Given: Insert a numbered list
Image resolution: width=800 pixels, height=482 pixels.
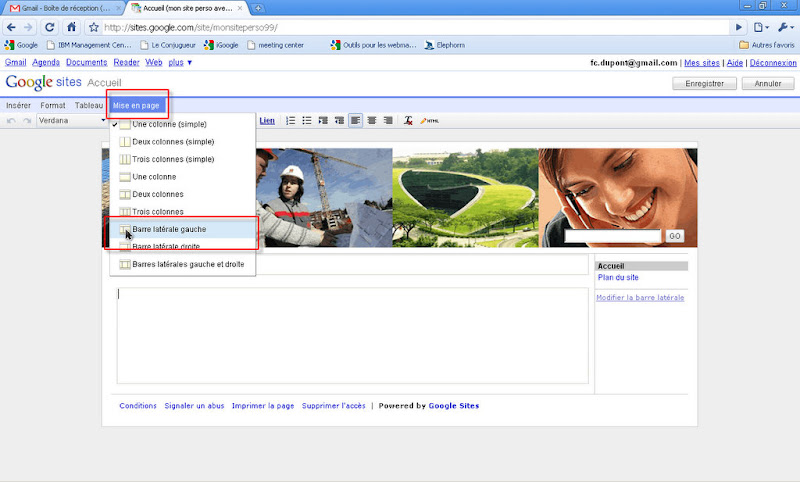Looking at the screenshot, I should point(290,121).
